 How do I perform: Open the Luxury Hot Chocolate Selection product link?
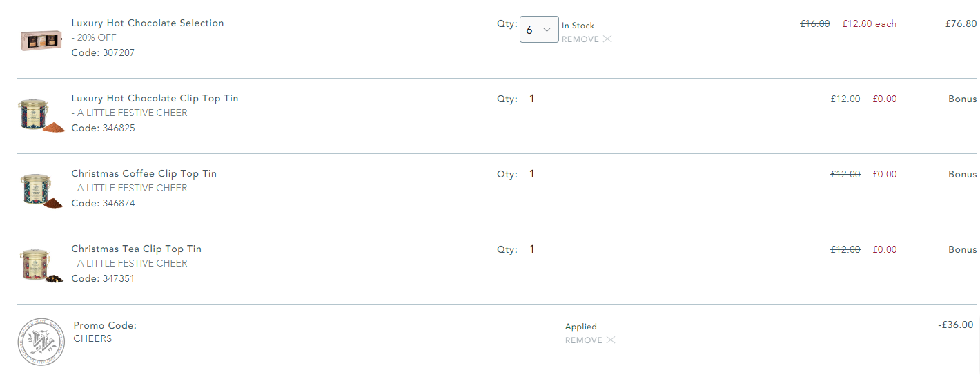(148, 23)
